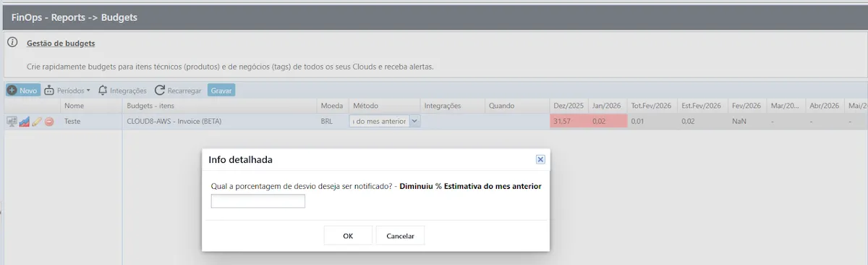Viewport: 868px width, 265px height.
Task: Dismiss the dialog with Cancelar
Action: pos(400,235)
